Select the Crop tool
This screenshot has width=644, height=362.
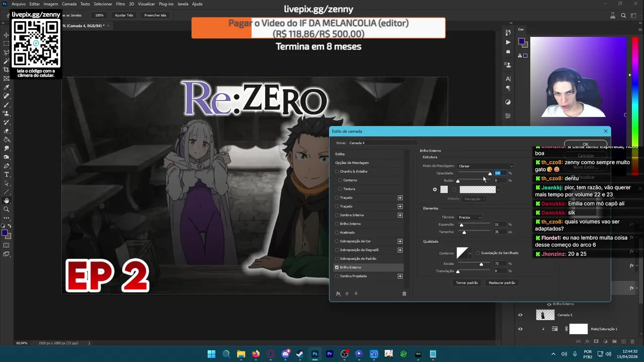tap(7, 70)
